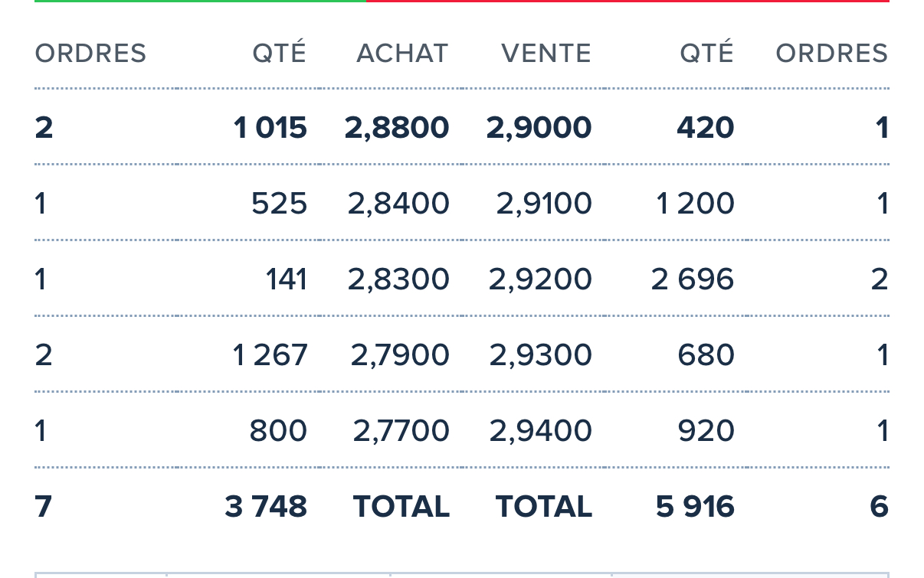Screen dimensions: 924x578
Task: Click total sell quantity 5 916
Action: point(695,507)
